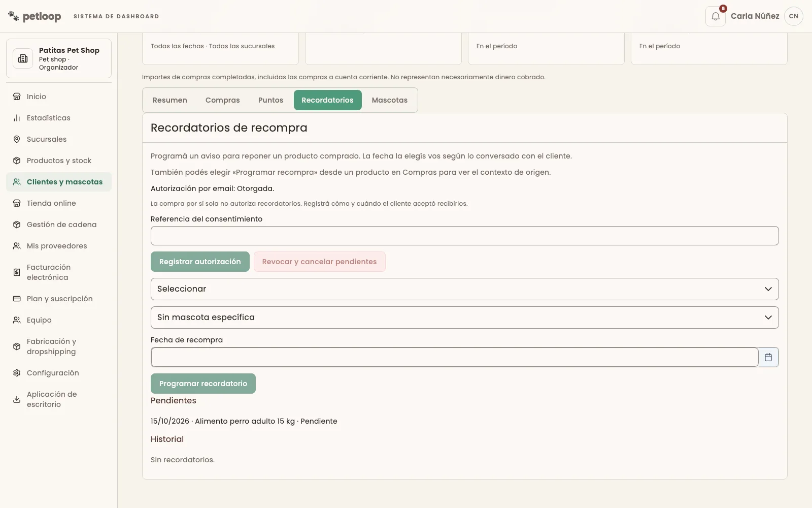This screenshot has width=812, height=508.
Task: Go to Sucursales via the location pin icon
Action: point(17,139)
